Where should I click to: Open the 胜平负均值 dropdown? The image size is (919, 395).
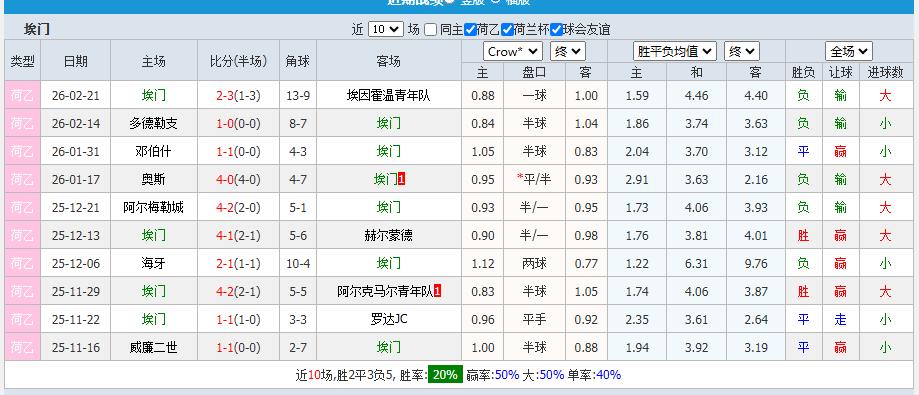pyautogui.click(x=675, y=52)
